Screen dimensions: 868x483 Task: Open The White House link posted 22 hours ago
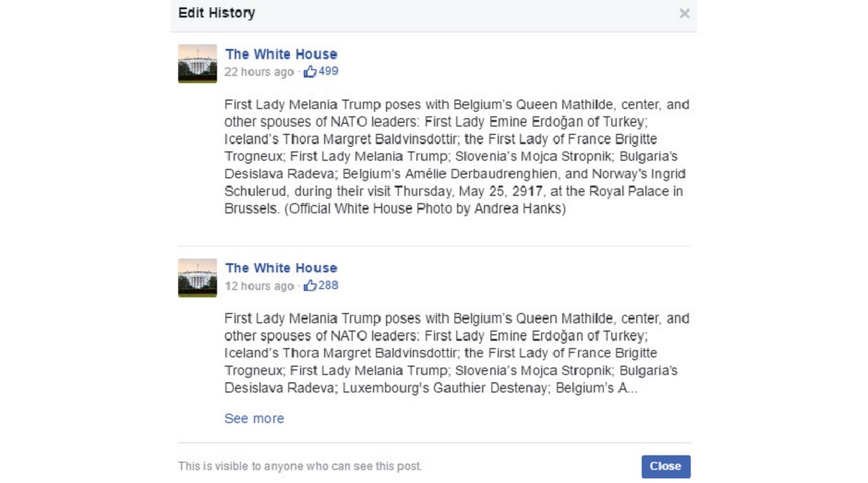(282, 54)
